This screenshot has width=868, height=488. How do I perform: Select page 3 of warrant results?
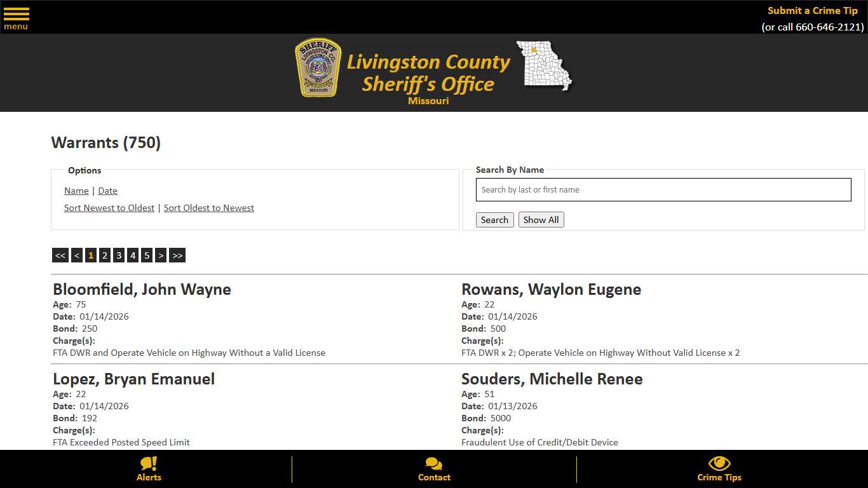point(119,255)
